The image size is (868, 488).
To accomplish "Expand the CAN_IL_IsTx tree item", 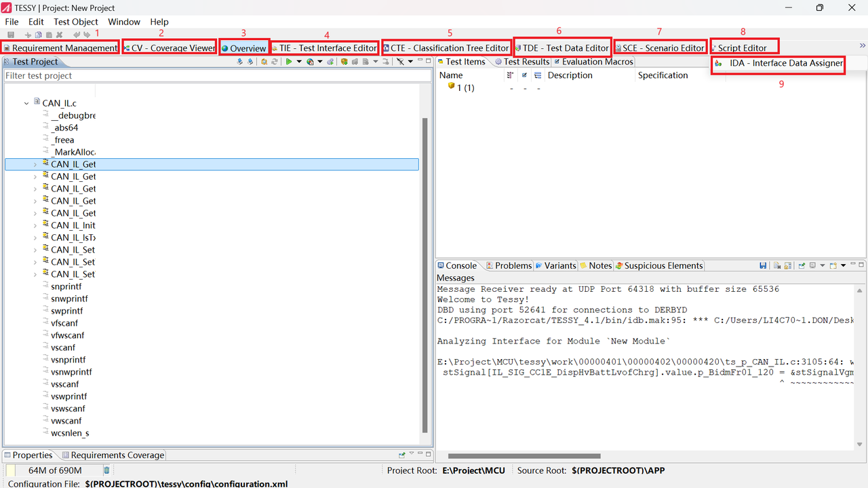I will point(35,238).
